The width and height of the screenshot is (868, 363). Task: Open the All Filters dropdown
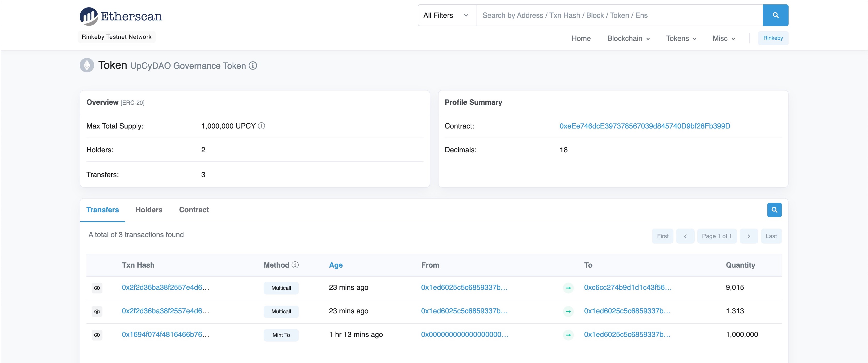pyautogui.click(x=447, y=15)
